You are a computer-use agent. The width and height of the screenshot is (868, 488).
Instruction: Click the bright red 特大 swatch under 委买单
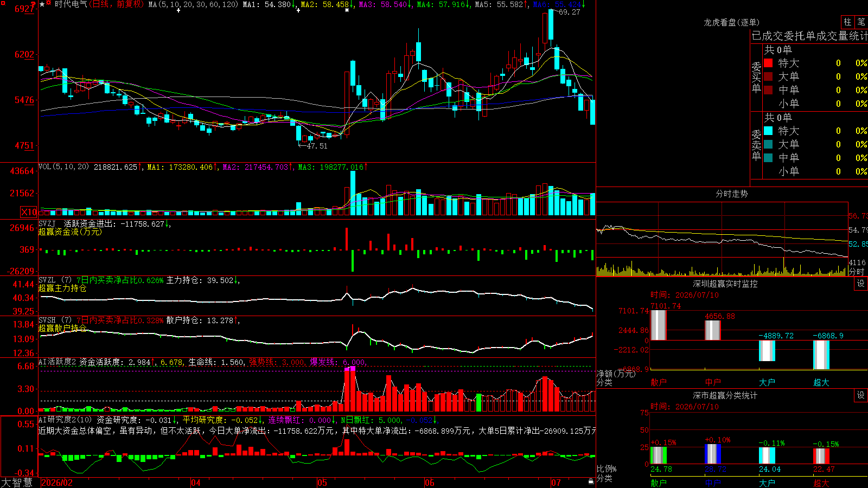768,63
